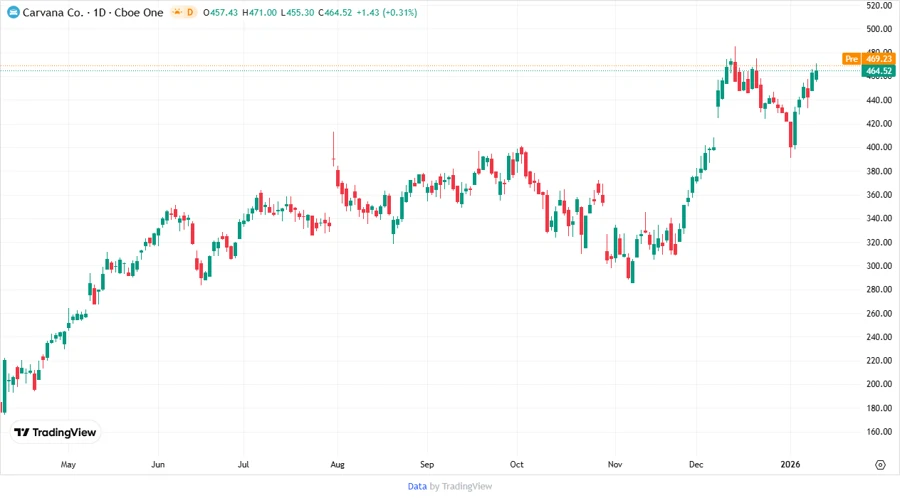Image resolution: width=900 pixels, height=498 pixels.
Task: Click the 160.00 price scale label
Action: tap(879, 431)
